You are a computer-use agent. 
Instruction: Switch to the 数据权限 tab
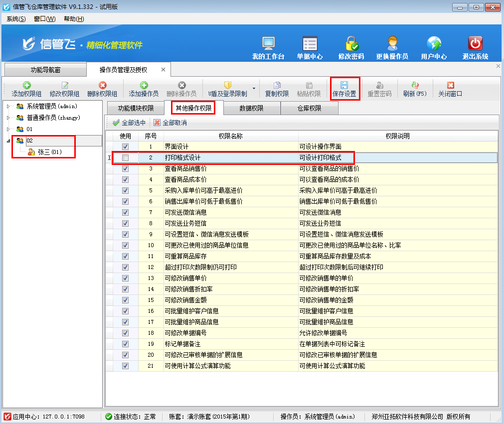252,108
